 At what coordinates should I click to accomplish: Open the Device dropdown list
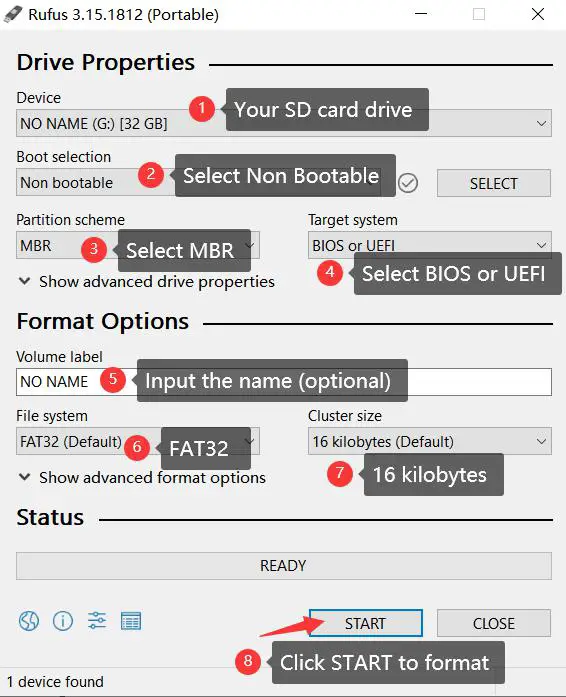coord(284,123)
